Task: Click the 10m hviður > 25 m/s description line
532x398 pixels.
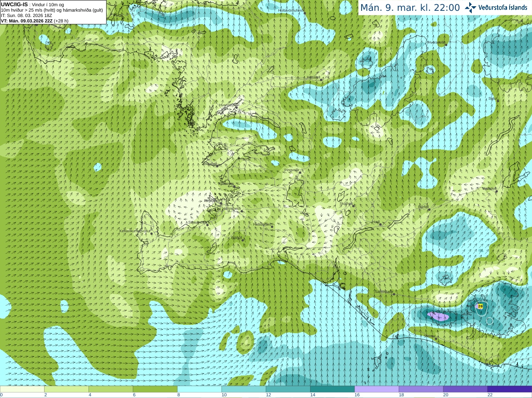Action: [52, 10]
